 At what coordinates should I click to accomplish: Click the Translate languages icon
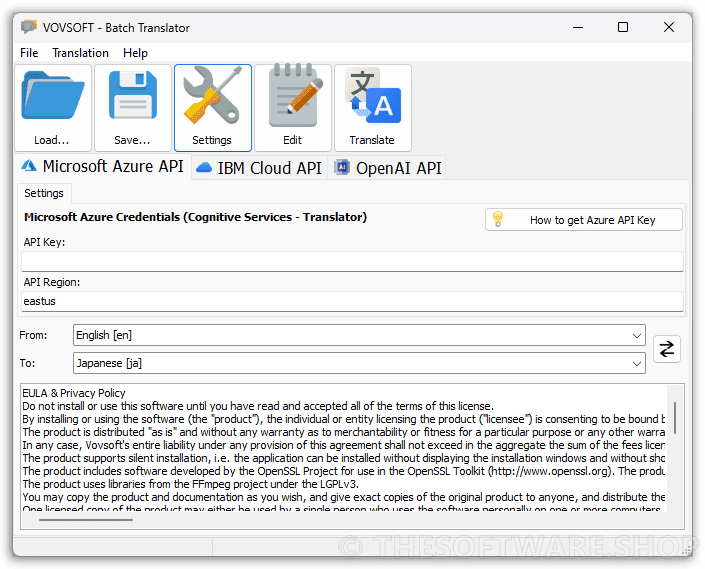tap(373, 95)
